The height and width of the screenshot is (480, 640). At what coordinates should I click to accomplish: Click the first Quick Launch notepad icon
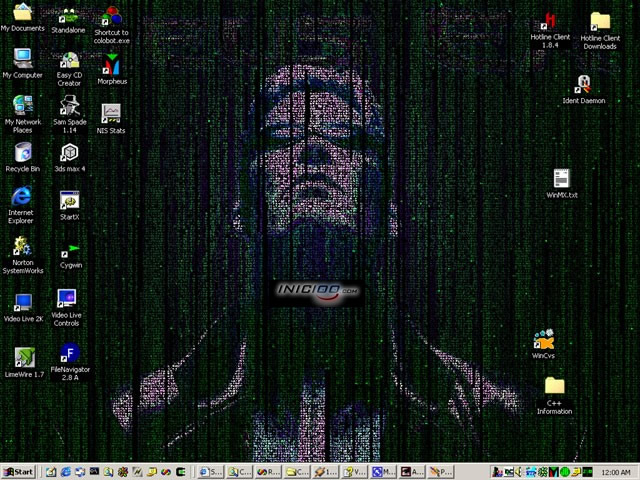[51, 472]
